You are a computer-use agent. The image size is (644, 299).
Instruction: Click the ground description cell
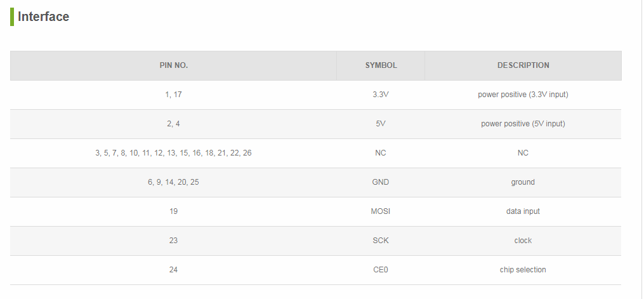coord(523,182)
